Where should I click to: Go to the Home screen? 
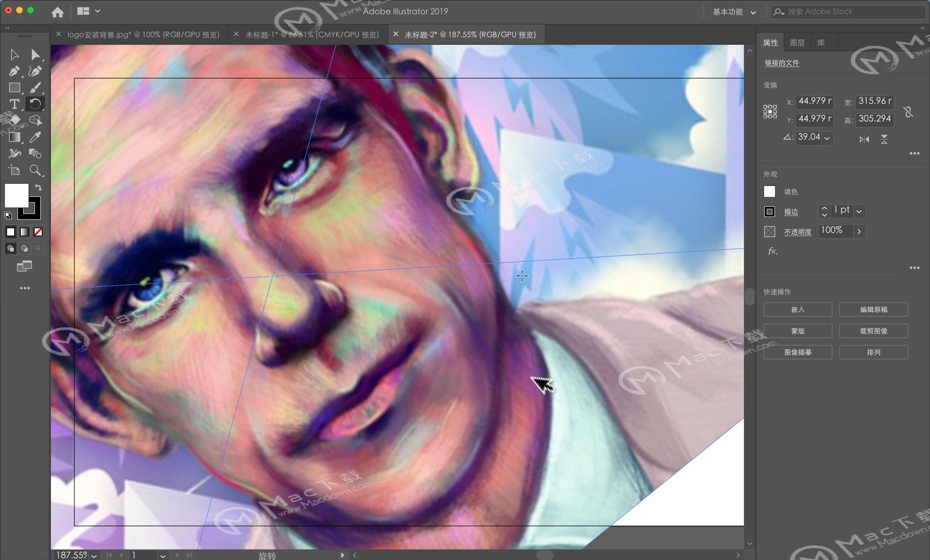pos(57,12)
